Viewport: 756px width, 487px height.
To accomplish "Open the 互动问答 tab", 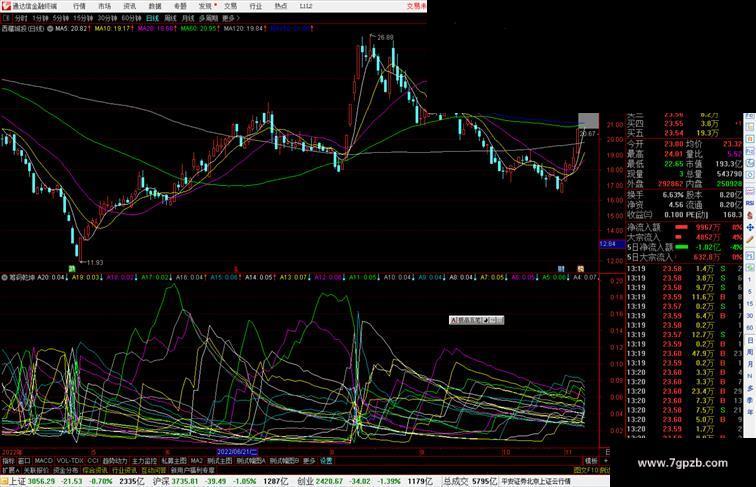I will point(154,470).
